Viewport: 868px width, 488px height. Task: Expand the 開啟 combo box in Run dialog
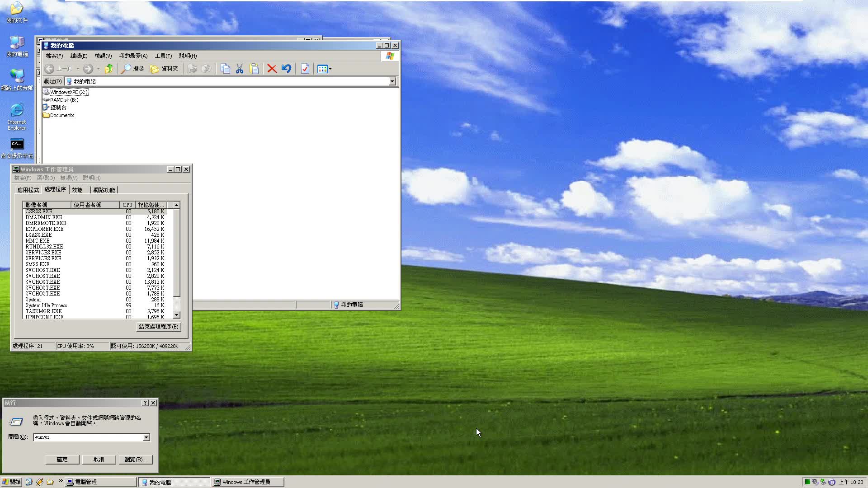click(x=146, y=437)
